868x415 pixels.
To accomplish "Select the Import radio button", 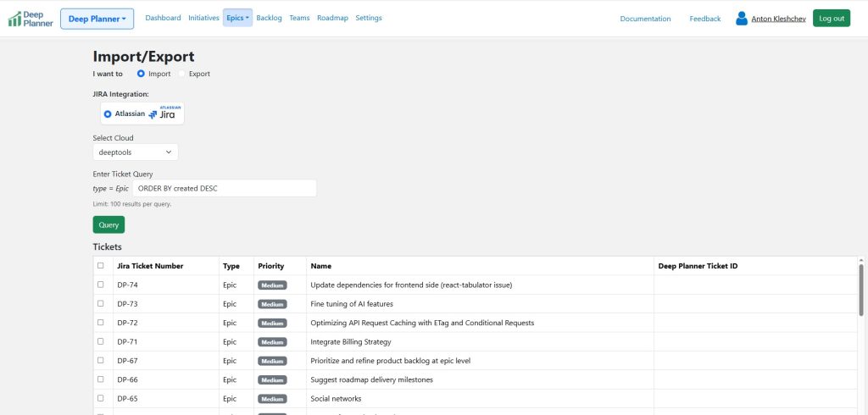I will [141, 74].
